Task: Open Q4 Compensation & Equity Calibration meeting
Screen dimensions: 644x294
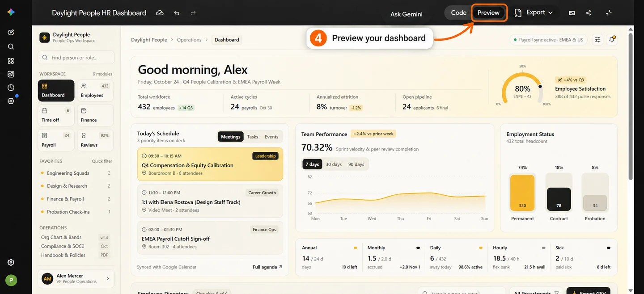Action: pyautogui.click(x=210, y=164)
